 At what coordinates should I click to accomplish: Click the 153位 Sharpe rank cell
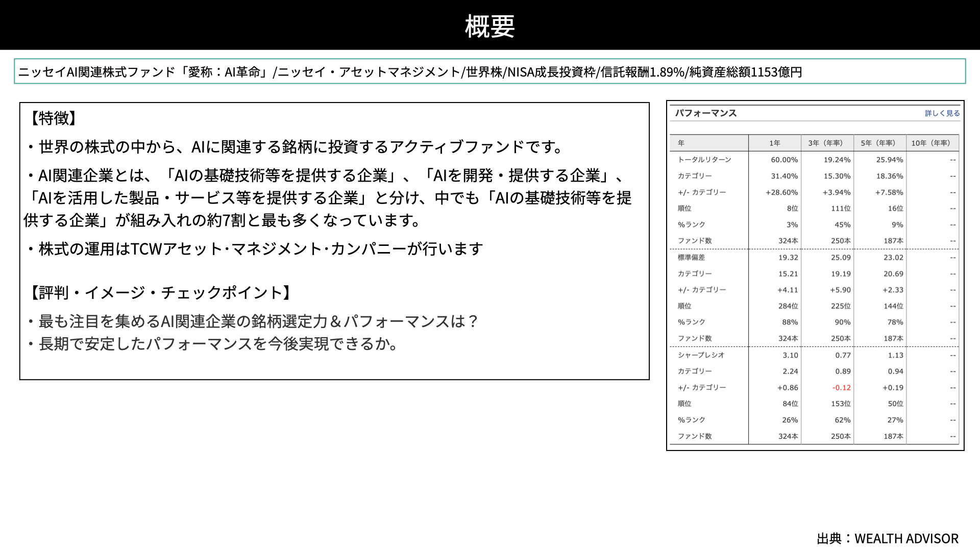(x=841, y=404)
